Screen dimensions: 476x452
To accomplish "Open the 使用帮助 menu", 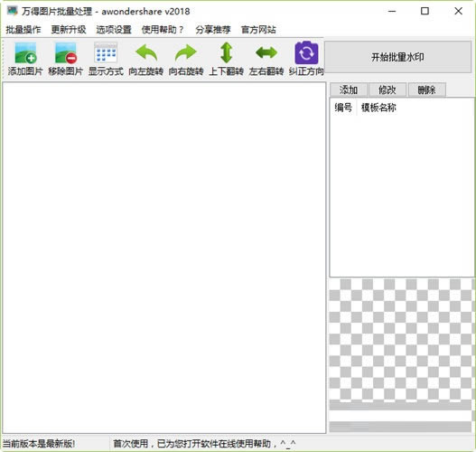I will [163, 30].
